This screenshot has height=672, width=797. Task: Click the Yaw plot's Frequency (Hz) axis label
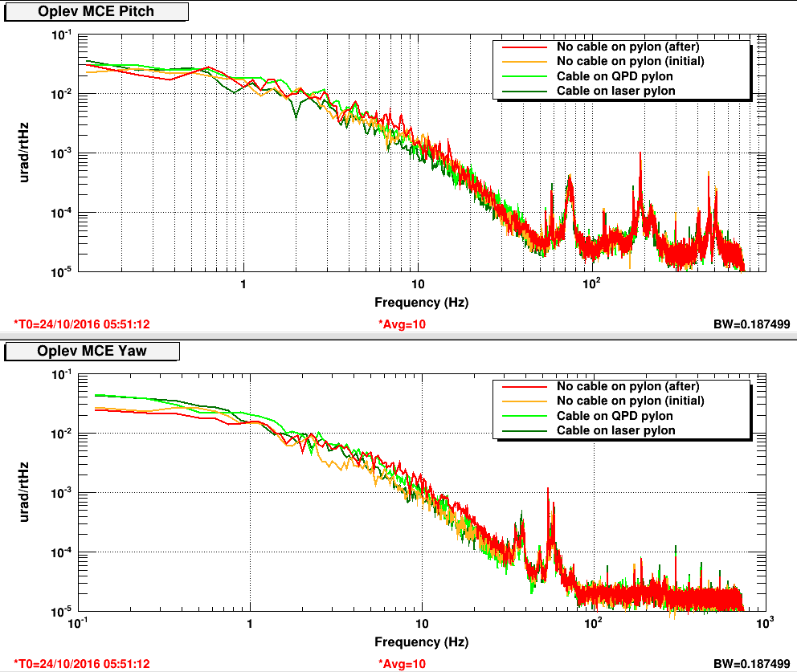421,642
